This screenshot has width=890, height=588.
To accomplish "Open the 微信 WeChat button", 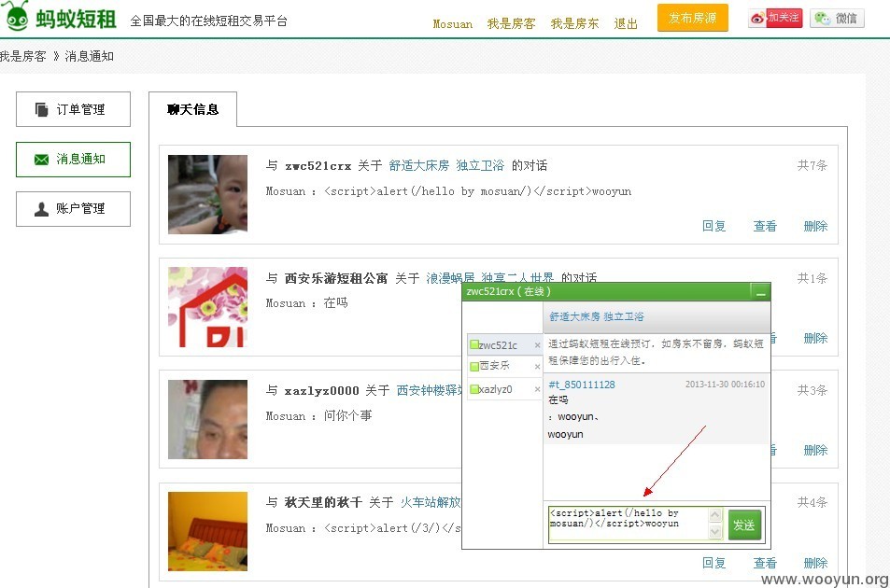I will (x=837, y=18).
